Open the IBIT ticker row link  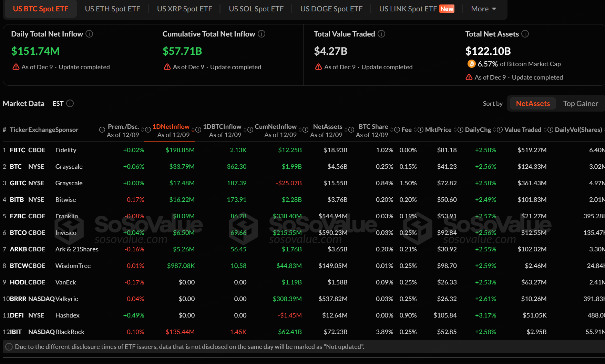pos(16,332)
